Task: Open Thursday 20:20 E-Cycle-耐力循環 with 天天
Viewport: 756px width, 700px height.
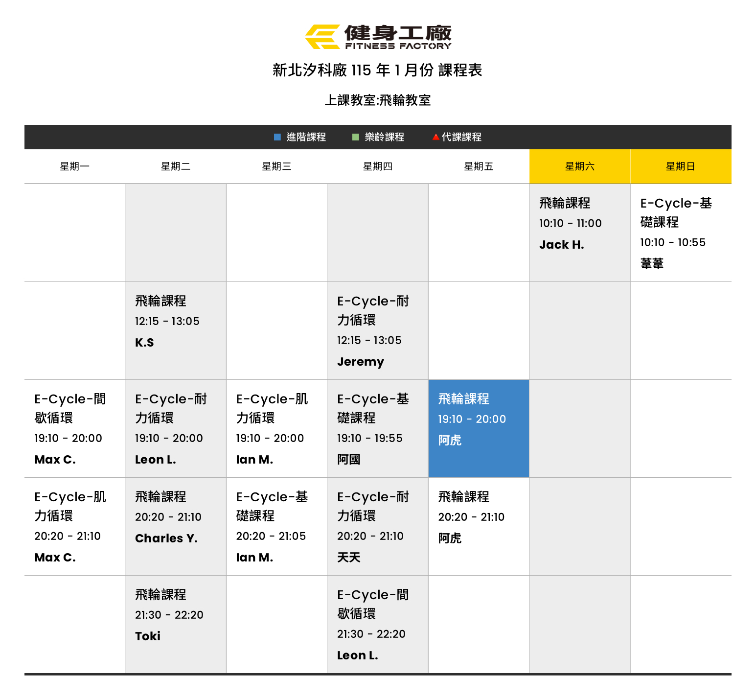Action: click(x=377, y=527)
